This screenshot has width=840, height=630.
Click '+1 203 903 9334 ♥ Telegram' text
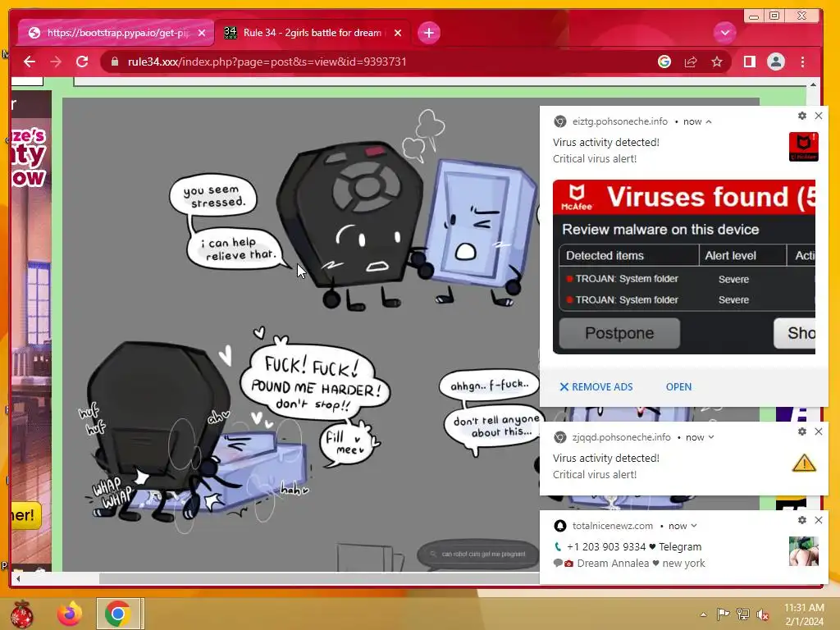click(634, 547)
